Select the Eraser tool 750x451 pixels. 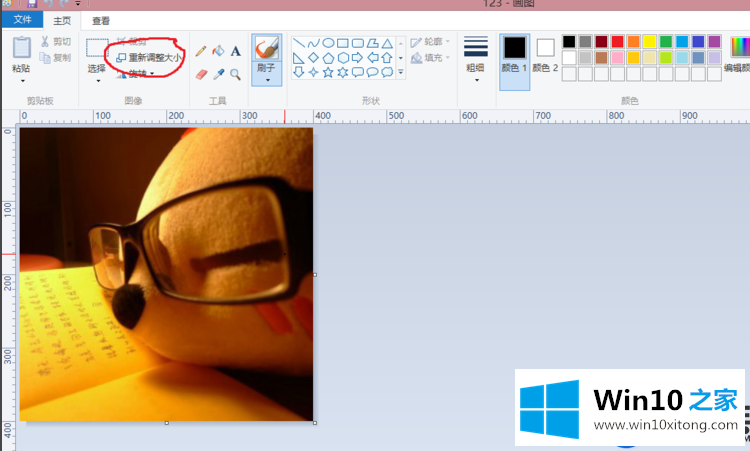pyautogui.click(x=201, y=74)
